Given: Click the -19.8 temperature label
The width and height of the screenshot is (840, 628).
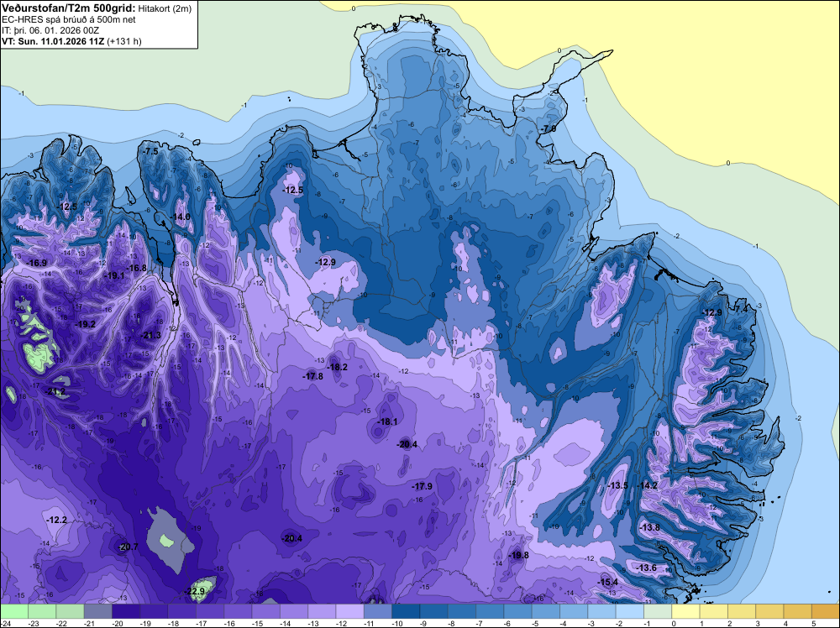Looking at the screenshot, I should pos(518,555).
